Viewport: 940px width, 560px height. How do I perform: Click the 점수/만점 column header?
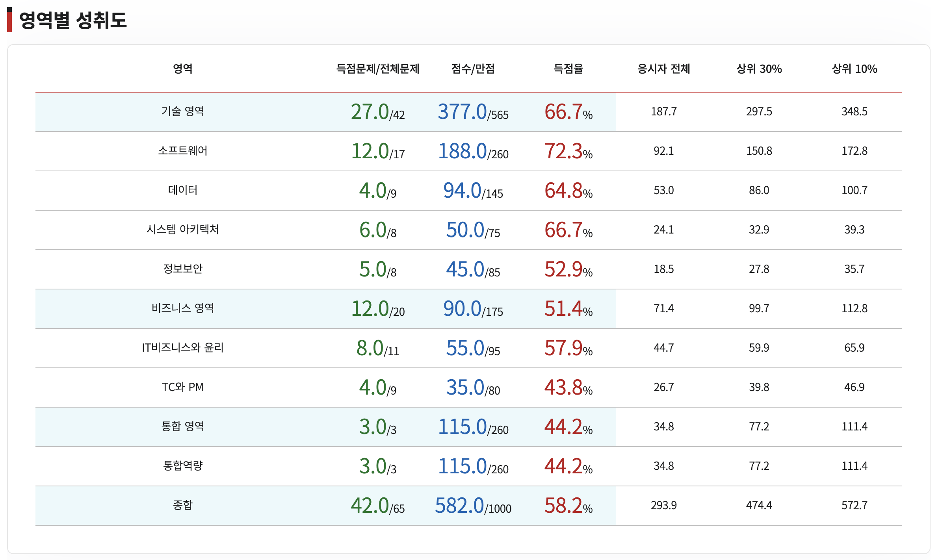[x=473, y=69]
